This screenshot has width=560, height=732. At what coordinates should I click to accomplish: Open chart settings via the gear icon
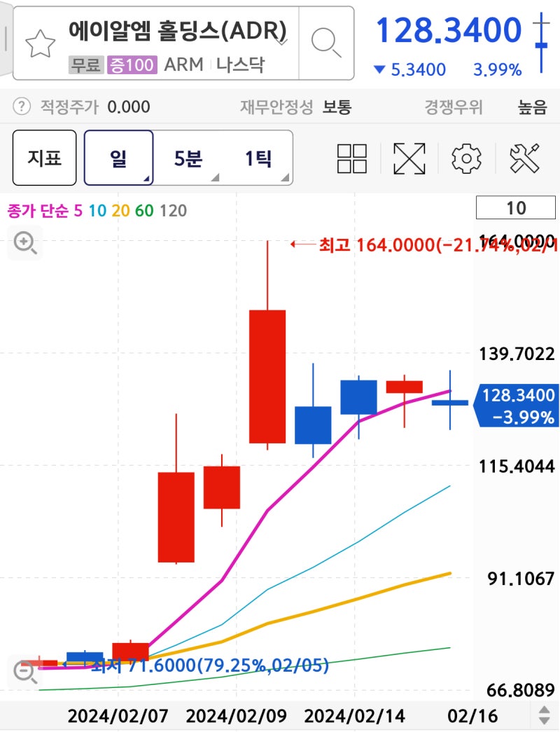click(x=465, y=158)
